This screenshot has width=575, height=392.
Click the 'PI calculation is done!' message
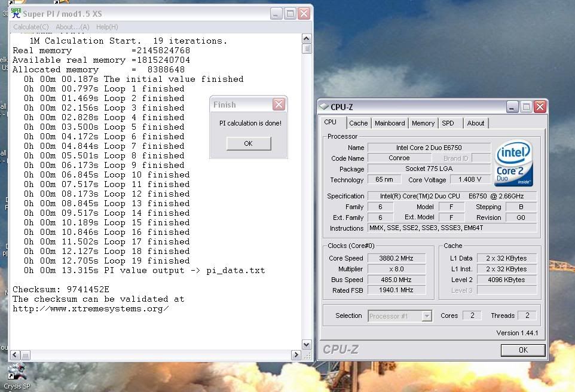coord(250,123)
